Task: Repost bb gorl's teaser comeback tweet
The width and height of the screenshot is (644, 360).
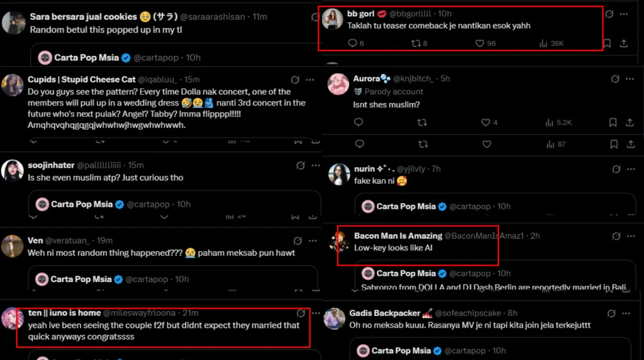Action: click(415, 44)
